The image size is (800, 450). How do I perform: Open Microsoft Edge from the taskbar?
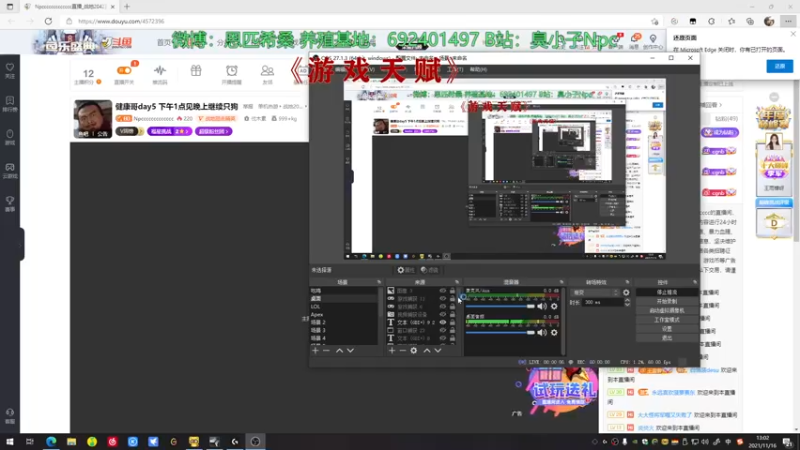pyautogui.click(x=51, y=442)
